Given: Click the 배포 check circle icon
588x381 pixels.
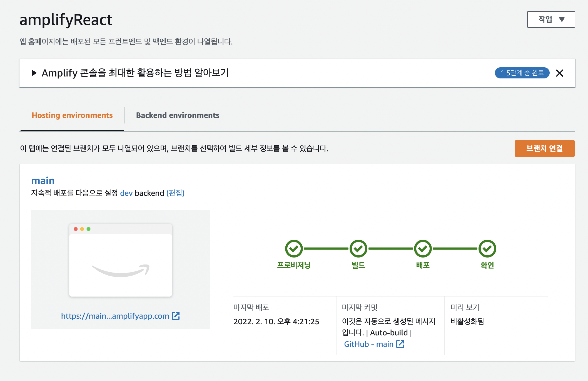Looking at the screenshot, I should [x=423, y=249].
